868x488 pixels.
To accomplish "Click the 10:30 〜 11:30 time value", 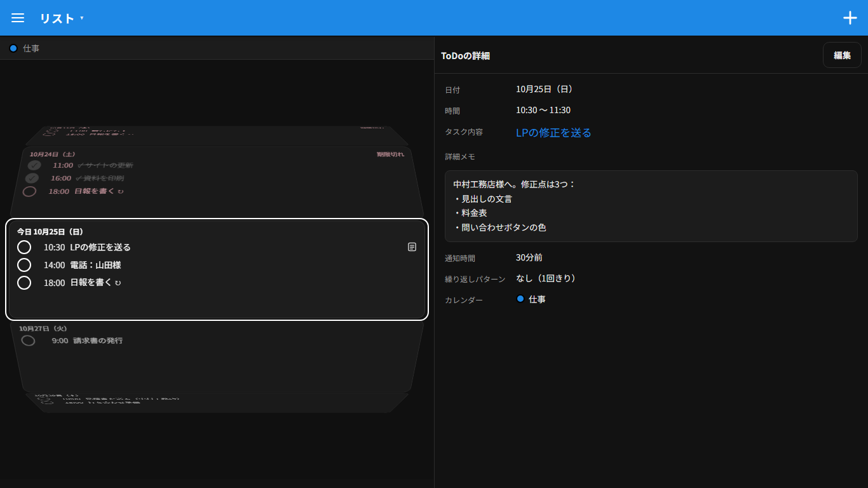I will (543, 110).
